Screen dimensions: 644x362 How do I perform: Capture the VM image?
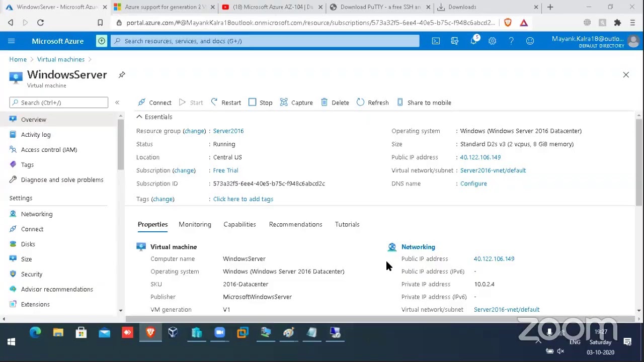(296, 103)
